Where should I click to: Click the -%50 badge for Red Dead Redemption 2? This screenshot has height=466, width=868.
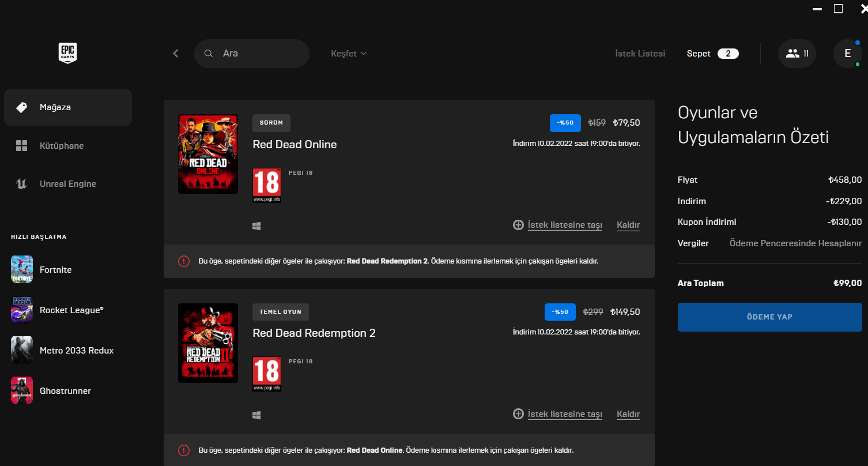[560, 312]
